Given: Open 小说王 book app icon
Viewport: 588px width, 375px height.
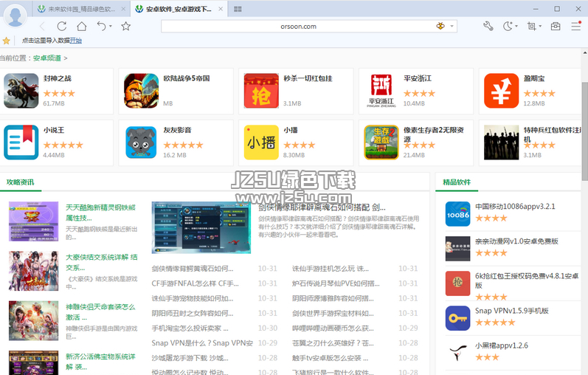Looking at the screenshot, I should [x=21, y=142].
